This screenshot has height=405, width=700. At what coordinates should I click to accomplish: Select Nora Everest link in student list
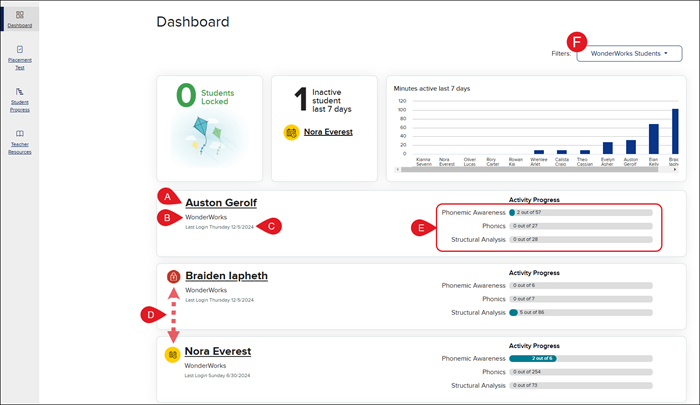click(x=218, y=351)
